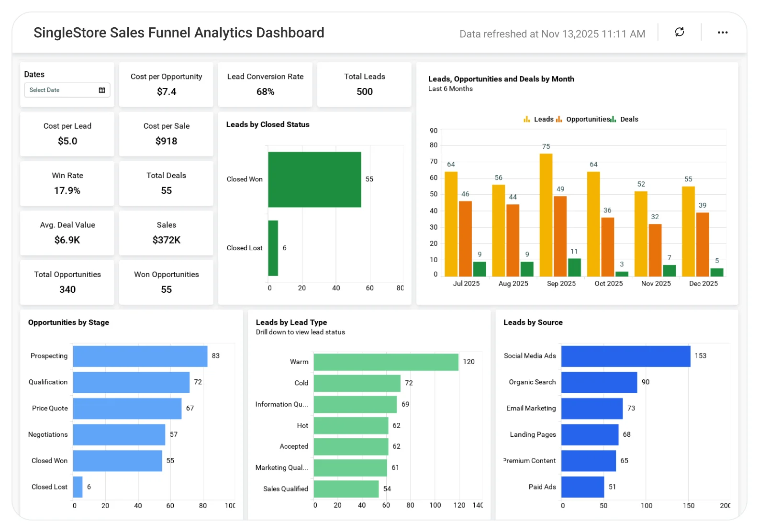Click the Leads by Source title
The image size is (759, 532).
tap(533, 322)
